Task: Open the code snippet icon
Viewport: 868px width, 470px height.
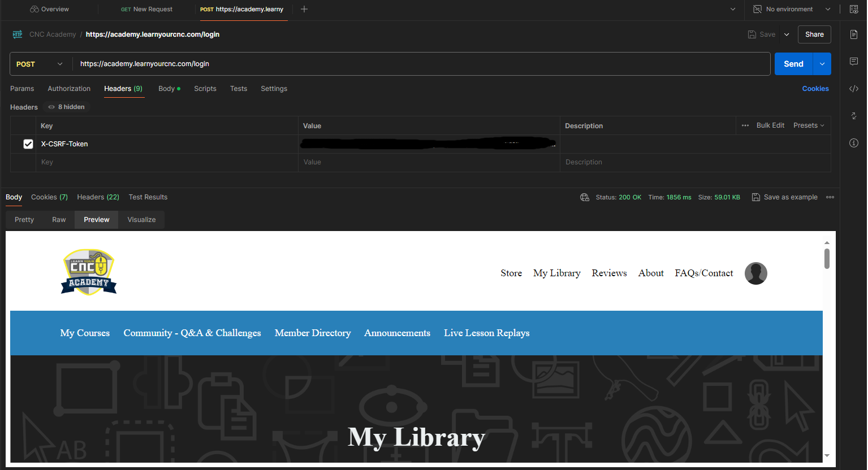Action: coord(854,89)
